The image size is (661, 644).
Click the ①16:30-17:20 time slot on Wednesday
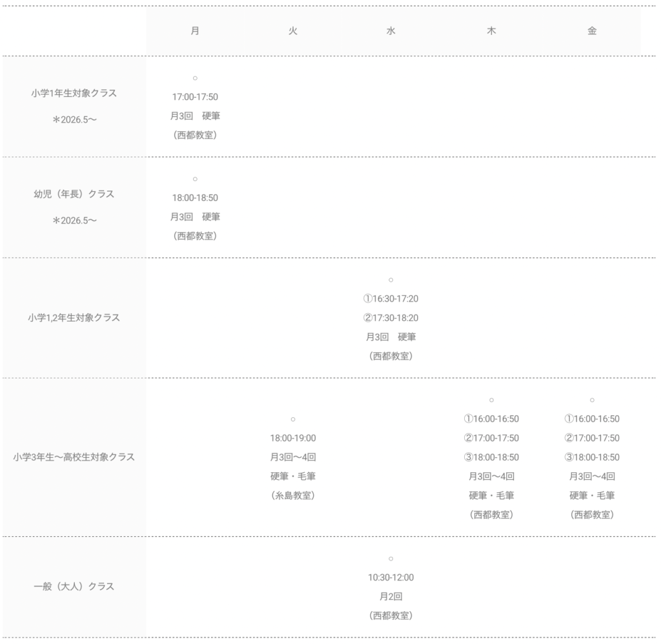[391, 298]
